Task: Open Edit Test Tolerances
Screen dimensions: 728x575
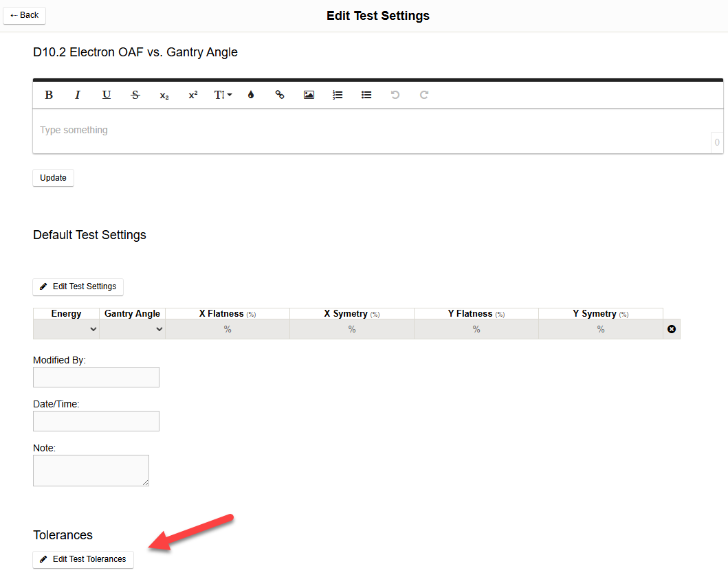Action: 83,559
